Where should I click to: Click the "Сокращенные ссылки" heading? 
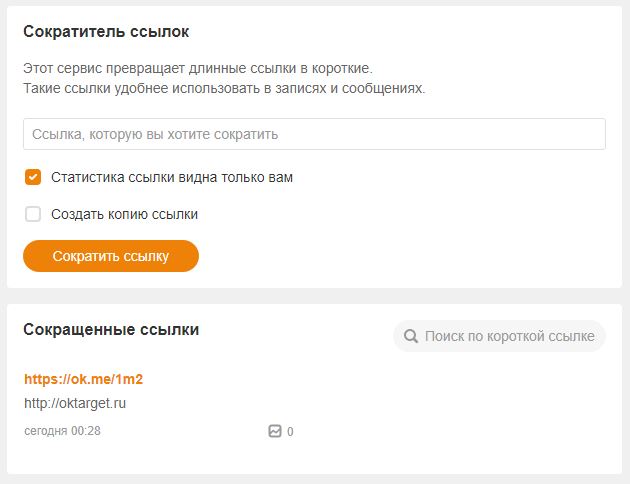[111, 330]
